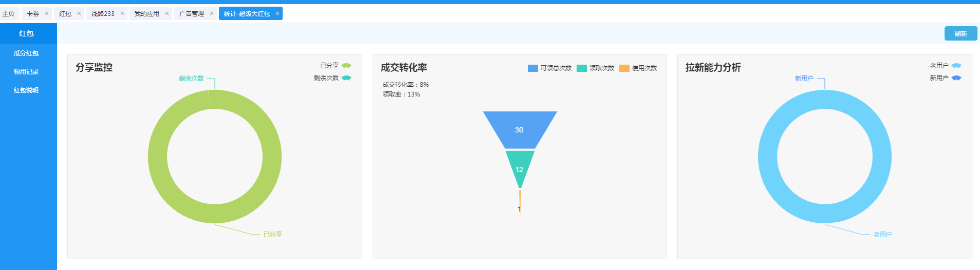Open the 线路233 tab
Screen dimensions: 980x270
(103, 14)
